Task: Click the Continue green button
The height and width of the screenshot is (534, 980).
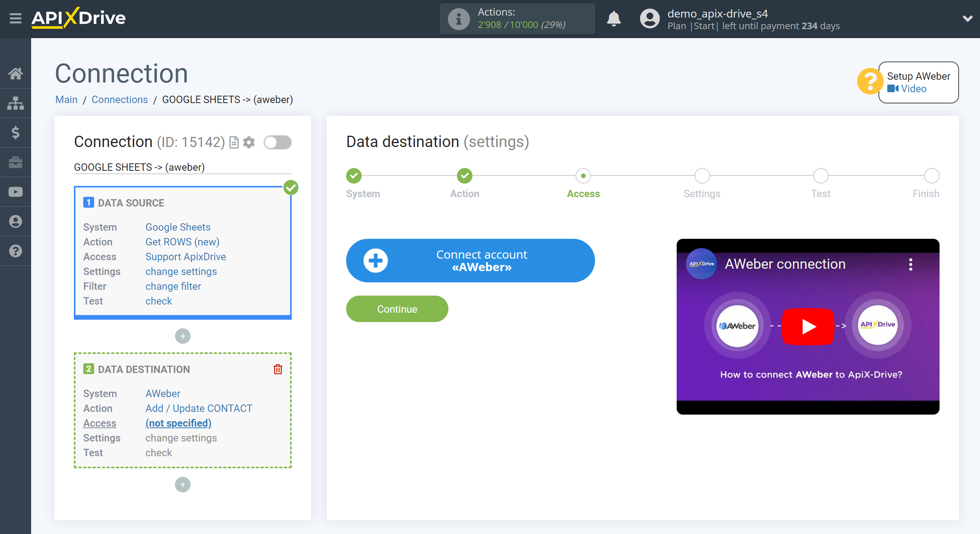Action: click(397, 309)
